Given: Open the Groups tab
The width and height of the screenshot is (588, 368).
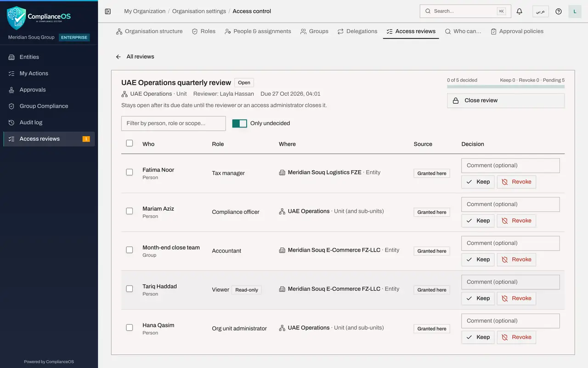Looking at the screenshot, I should point(314,31).
